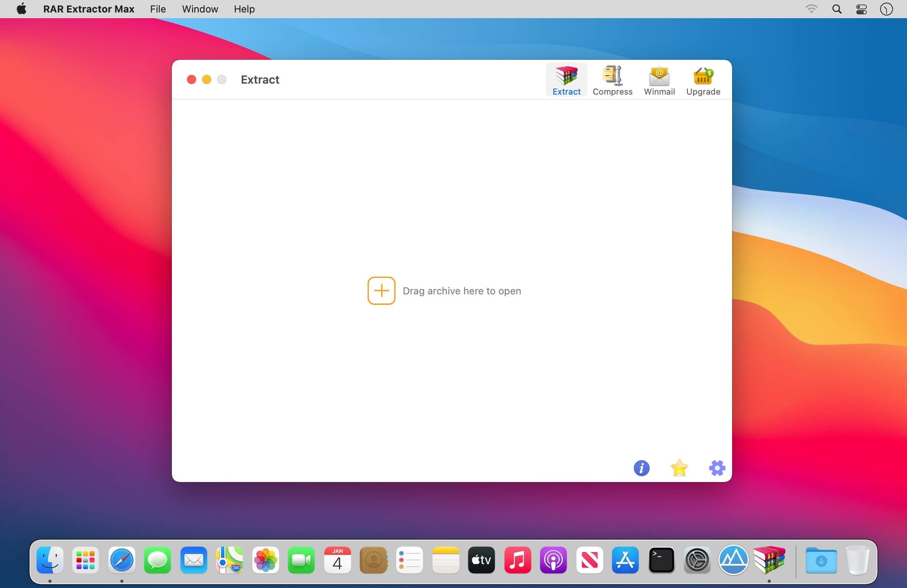Click the Drag archive here to open area
907x588 pixels.
[x=461, y=291]
